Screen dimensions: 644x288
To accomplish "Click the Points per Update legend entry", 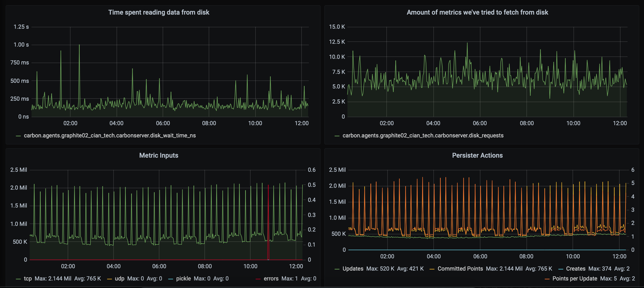I will pyautogui.click(x=574, y=279).
